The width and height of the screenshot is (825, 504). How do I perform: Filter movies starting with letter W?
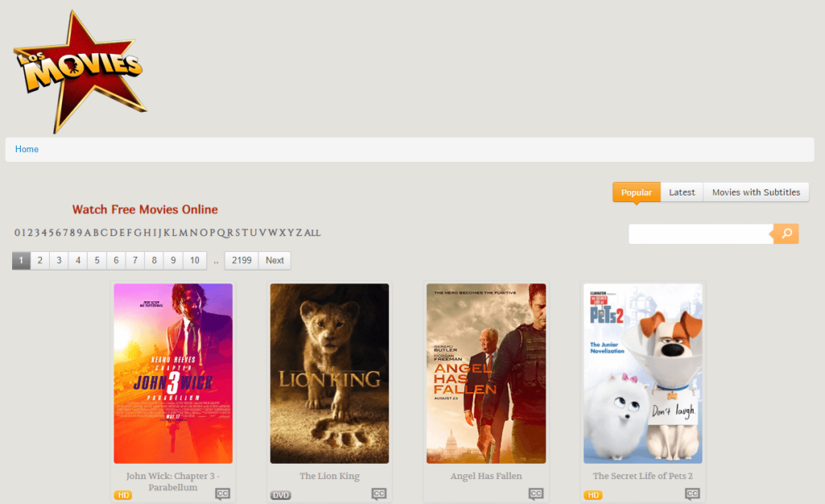[272, 233]
